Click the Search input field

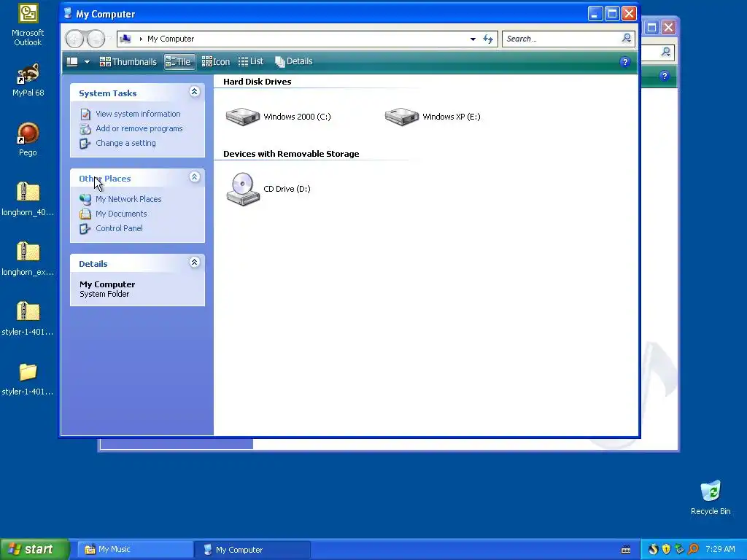(562, 39)
